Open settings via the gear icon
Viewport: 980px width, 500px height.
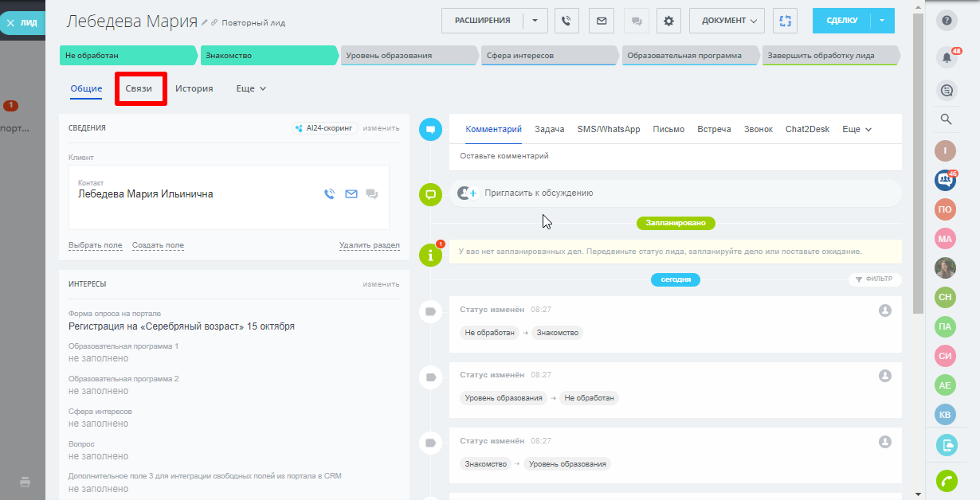(x=668, y=21)
